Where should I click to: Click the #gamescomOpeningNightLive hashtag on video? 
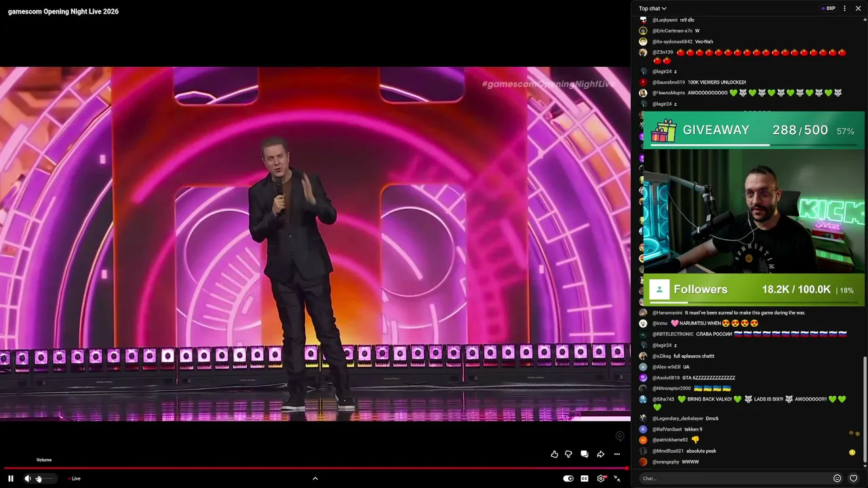(547, 84)
